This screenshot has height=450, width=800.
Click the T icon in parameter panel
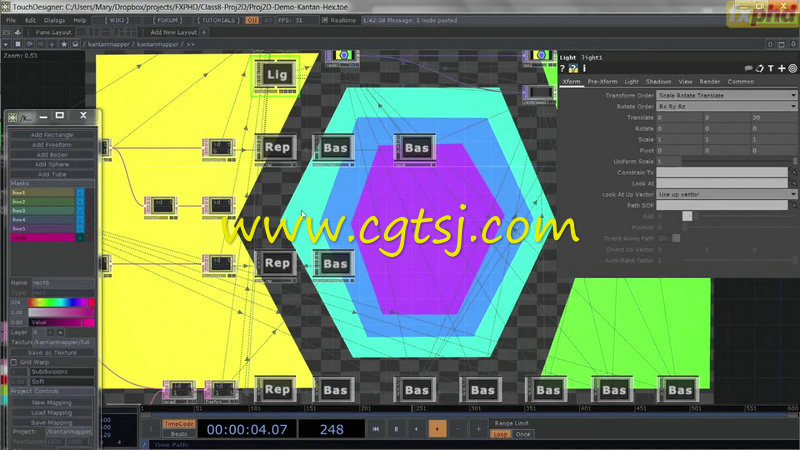click(x=770, y=68)
